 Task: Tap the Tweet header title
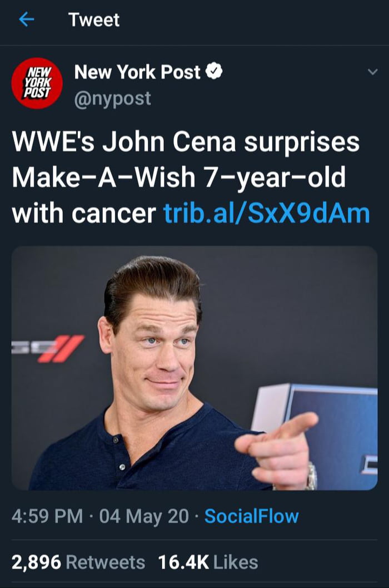[x=94, y=19]
